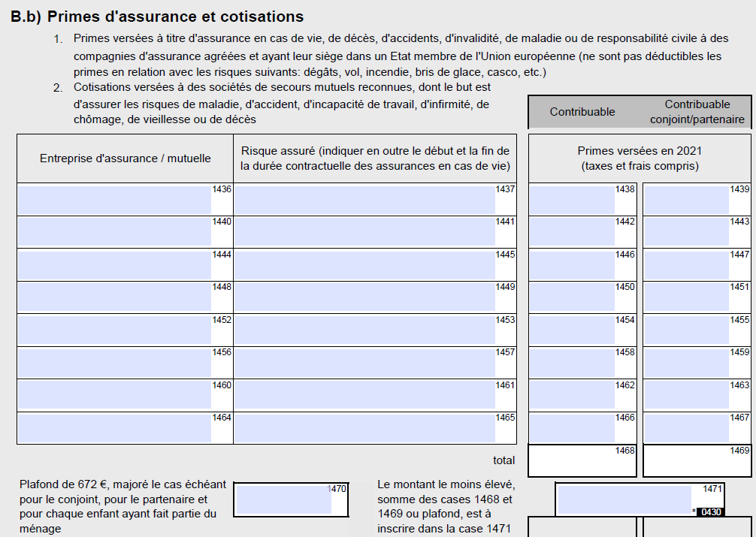The image size is (756, 537).
Task: Click insured risk field 1437
Action: (364, 200)
